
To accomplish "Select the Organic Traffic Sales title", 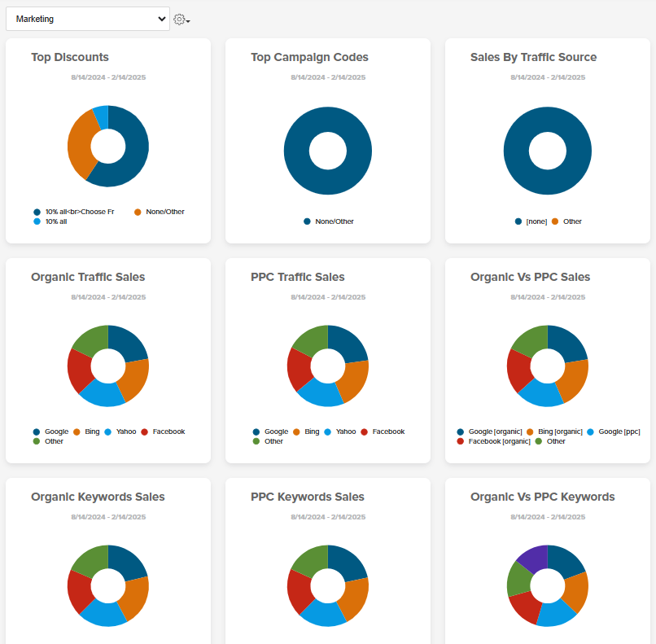I will (x=88, y=277).
